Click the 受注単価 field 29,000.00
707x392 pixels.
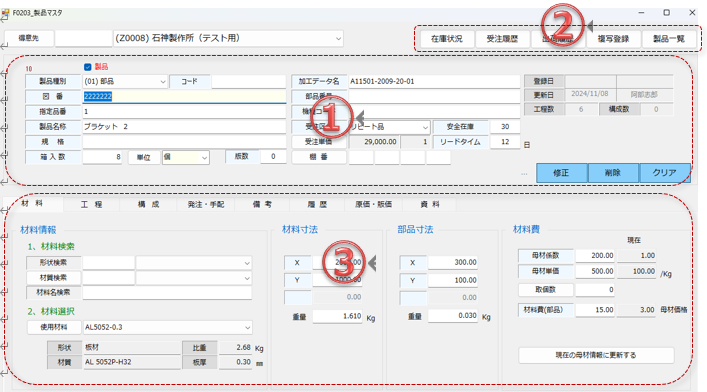pyautogui.click(x=374, y=142)
